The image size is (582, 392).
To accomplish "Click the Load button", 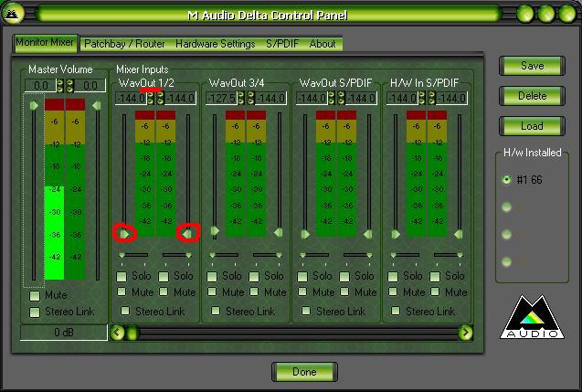I will click(x=532, y=126).
